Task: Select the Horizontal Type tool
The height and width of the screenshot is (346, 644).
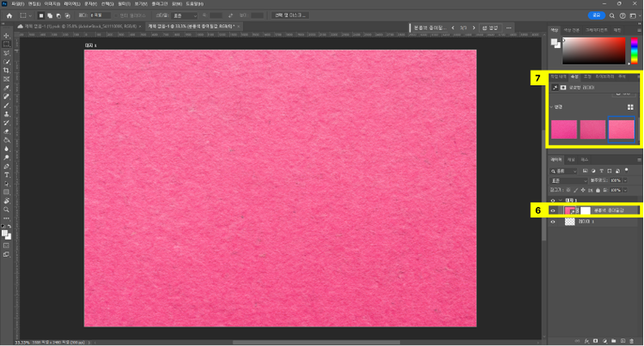Action: (6, 175)
